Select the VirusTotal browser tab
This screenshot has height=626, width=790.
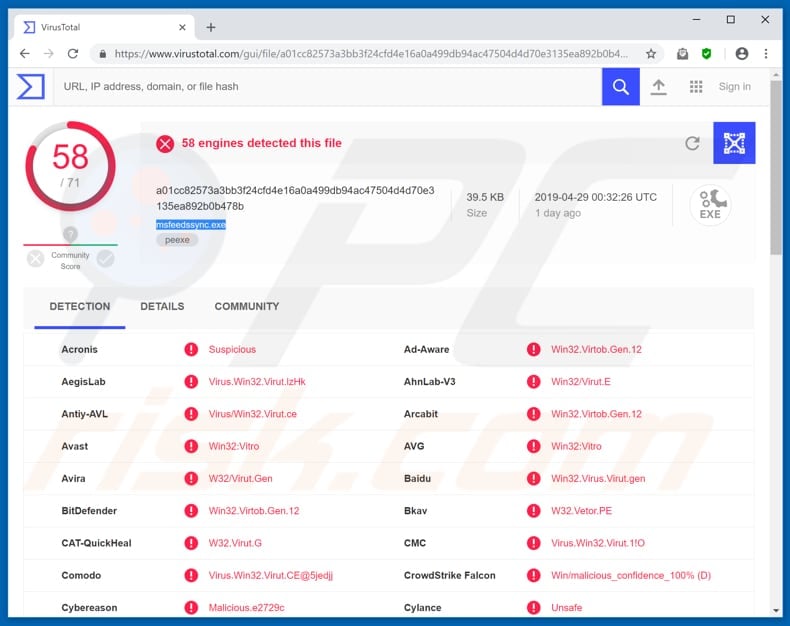click(105, 27)
